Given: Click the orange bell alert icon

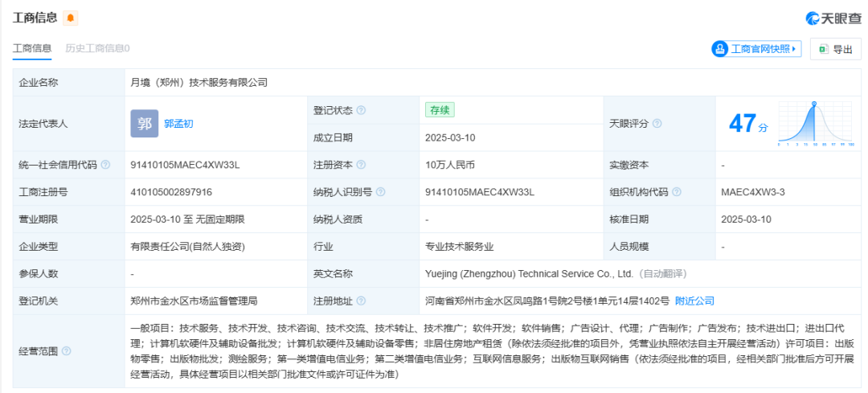Looking at the screenshot, I should (x=70, y=18).
